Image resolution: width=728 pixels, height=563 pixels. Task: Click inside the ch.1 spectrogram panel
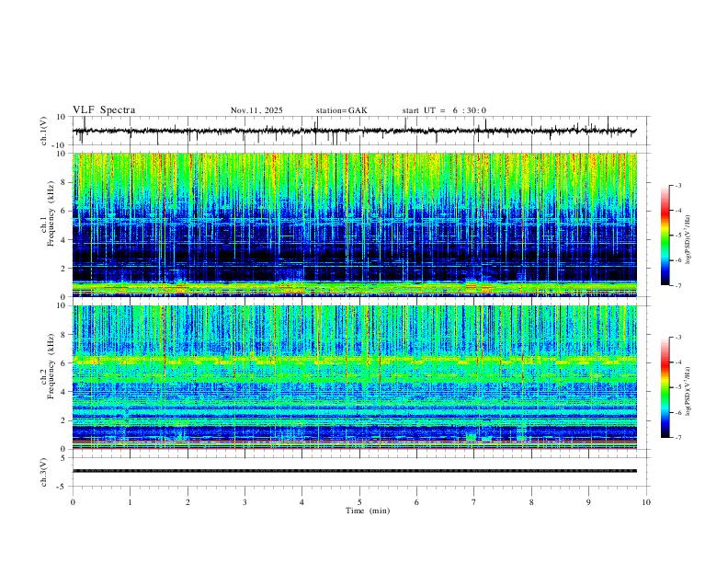tap(354, 224)
